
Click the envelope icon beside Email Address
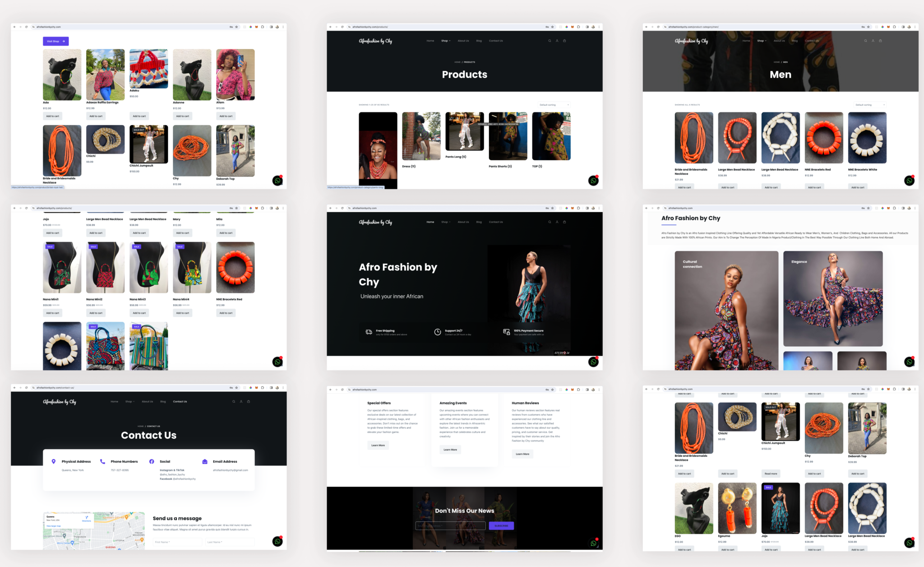pyautogui.click(x=204, y=461)
